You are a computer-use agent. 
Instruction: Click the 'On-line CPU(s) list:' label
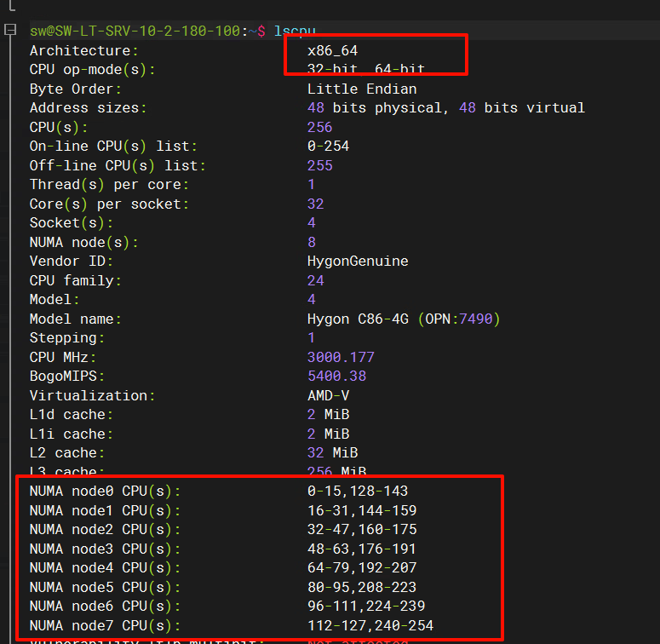(113, 147)
